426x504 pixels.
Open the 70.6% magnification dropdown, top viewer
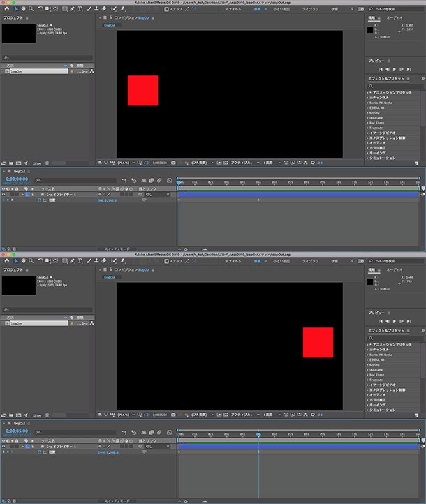click(126, 163)
